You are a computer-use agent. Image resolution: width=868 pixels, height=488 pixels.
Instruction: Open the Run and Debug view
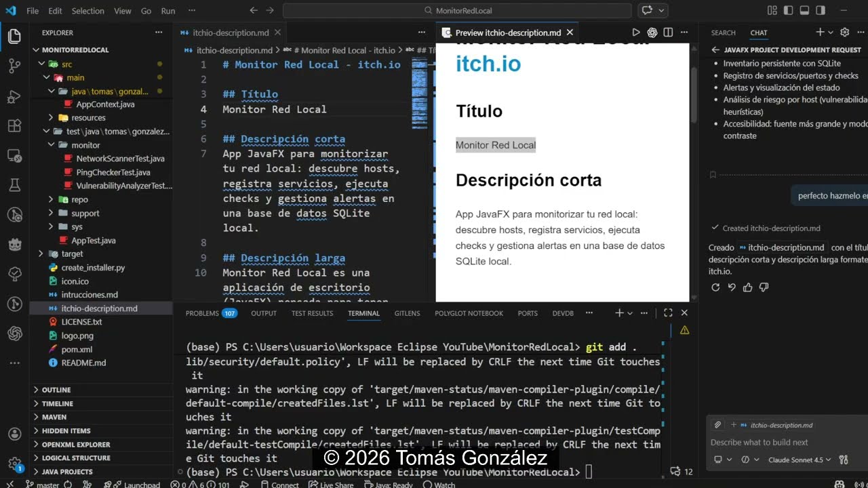pos(14,96)
